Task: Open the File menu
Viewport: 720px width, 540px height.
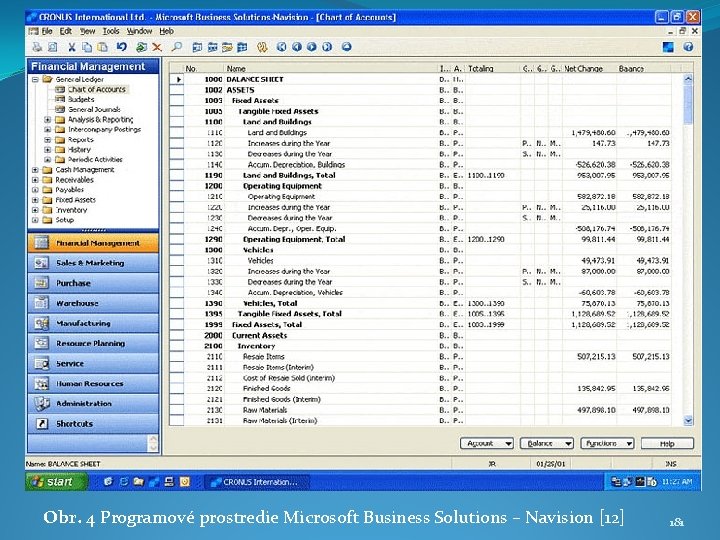Action: coord(47,31)
